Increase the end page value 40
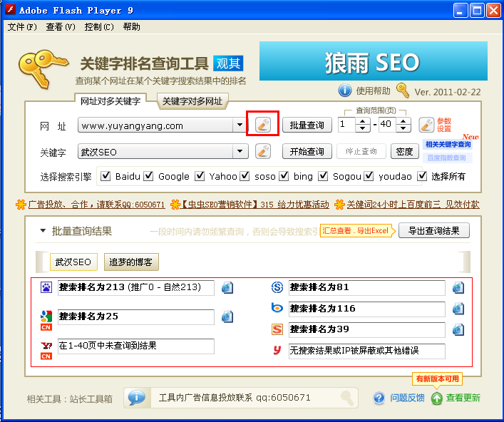The width and height of the screenshot is (504, 422). point(403,121)
